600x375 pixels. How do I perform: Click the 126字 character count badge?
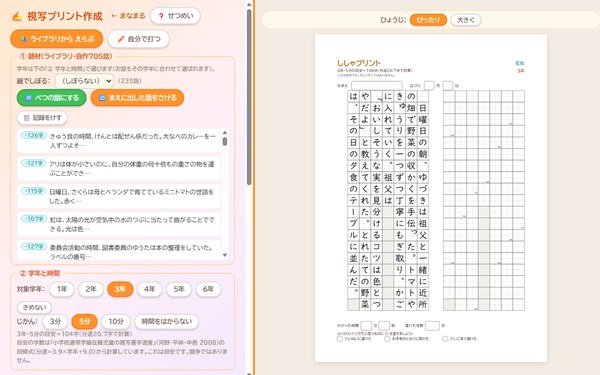pos(34,135)
